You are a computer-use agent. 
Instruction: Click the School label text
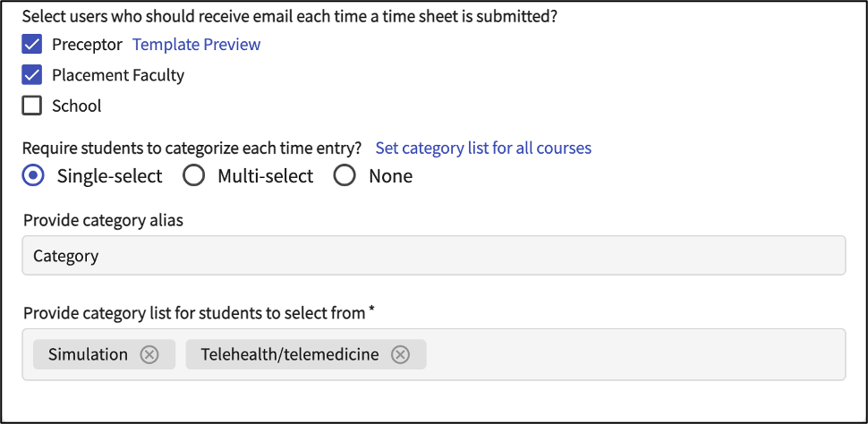[76, 106]
